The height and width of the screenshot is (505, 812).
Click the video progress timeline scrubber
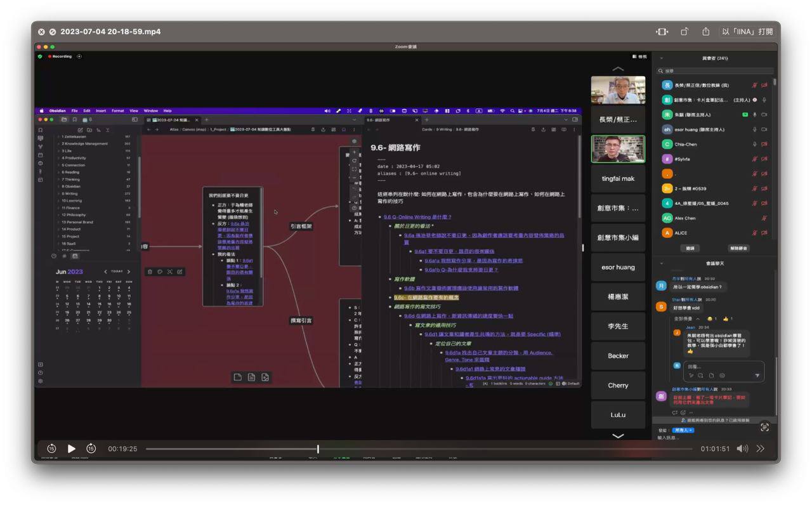(318, 449)
